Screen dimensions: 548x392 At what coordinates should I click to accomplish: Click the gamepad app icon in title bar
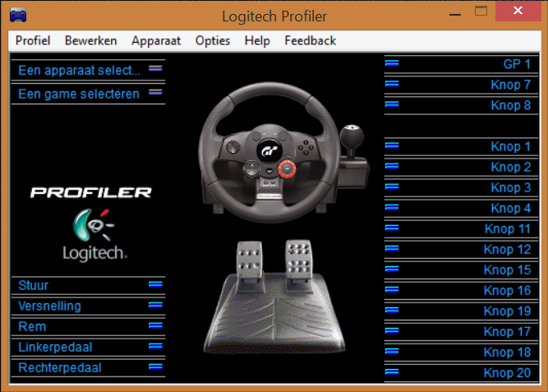coord(18,15)
